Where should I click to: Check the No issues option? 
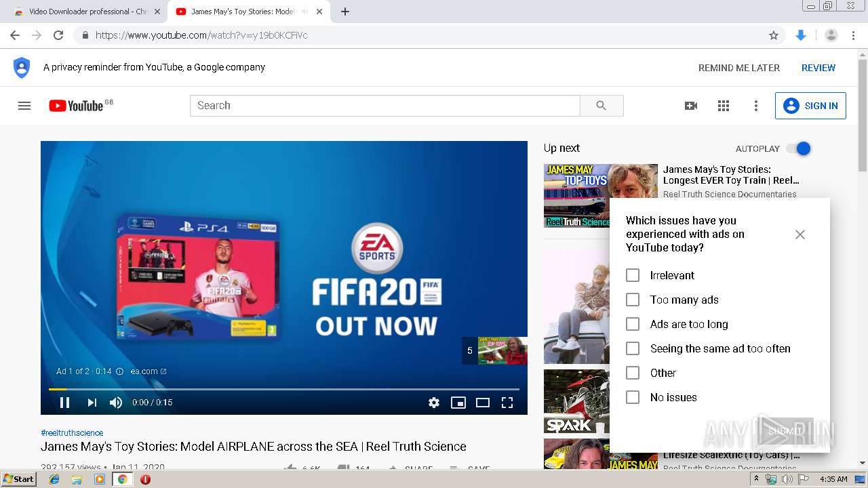point(633,397)
